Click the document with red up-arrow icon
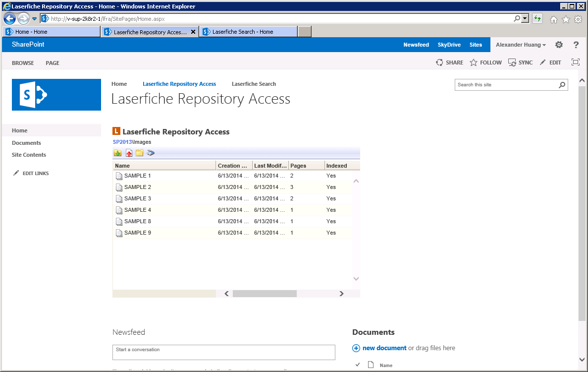588x372 pixels. click(x=129, y=153)
